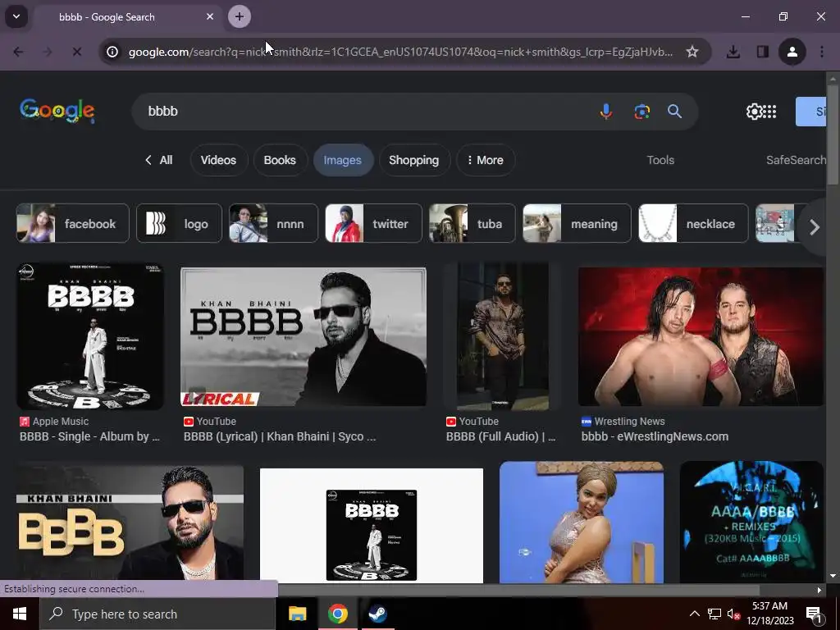Toggle the Chrome side panel

tap(762, 52)
